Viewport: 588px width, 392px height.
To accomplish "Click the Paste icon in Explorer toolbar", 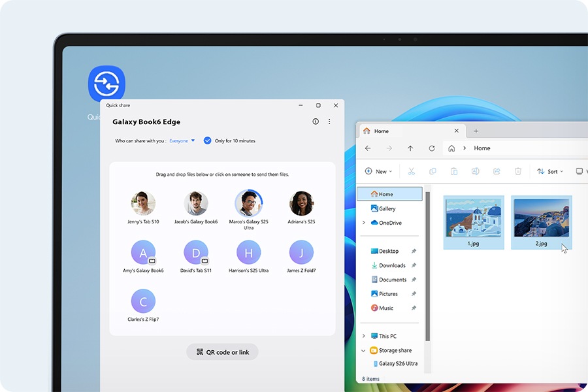I will 454,171.
